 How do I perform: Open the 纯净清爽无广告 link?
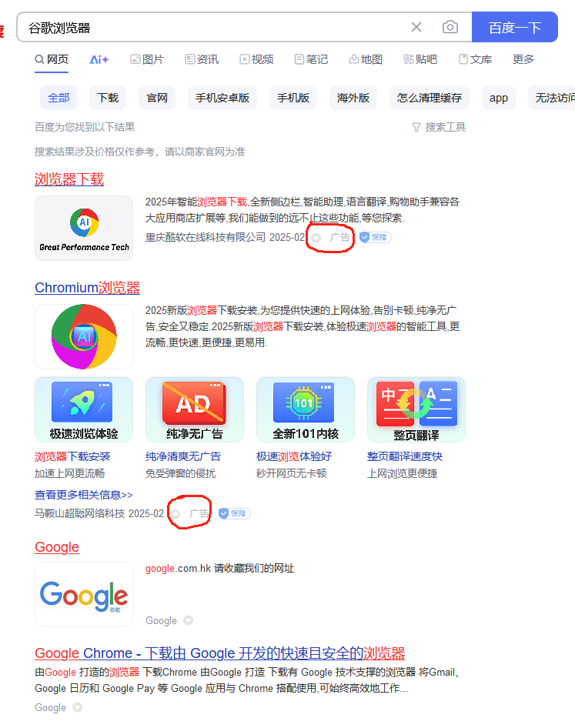[x=183, y=456]
